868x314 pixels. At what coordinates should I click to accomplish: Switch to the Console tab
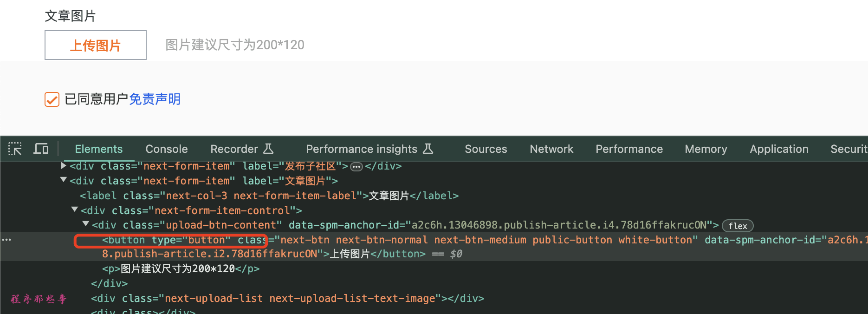pyautogui.click(x=166, y=149)
